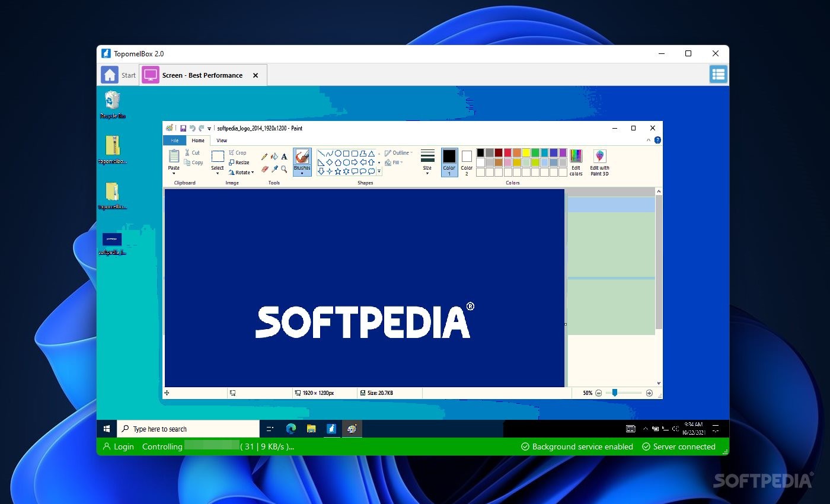Select the Oval shape

(338, 153)
